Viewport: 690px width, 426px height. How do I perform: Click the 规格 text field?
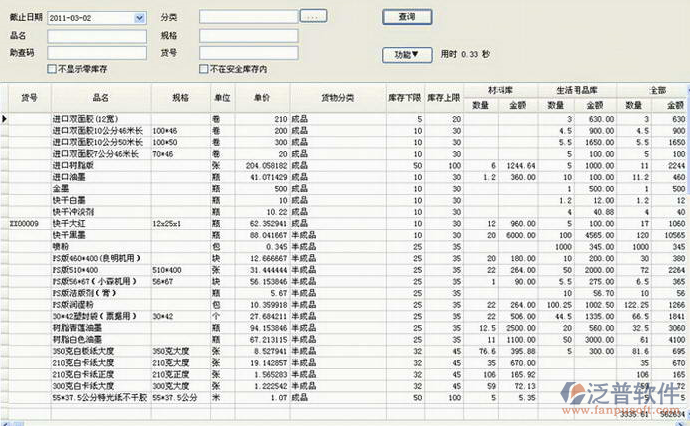tap(247, 35)
